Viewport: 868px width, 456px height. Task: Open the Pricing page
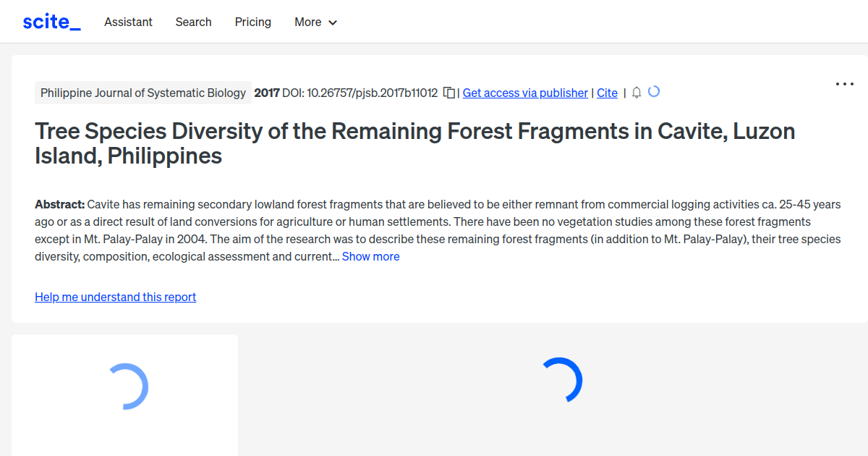[x=252, y=22]
